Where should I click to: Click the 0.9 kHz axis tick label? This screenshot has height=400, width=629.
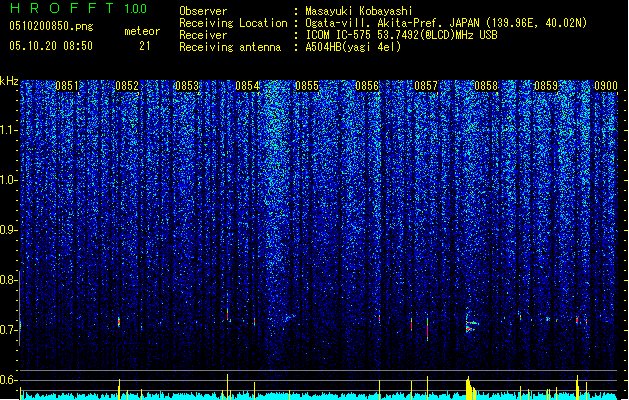coord(8,230)
